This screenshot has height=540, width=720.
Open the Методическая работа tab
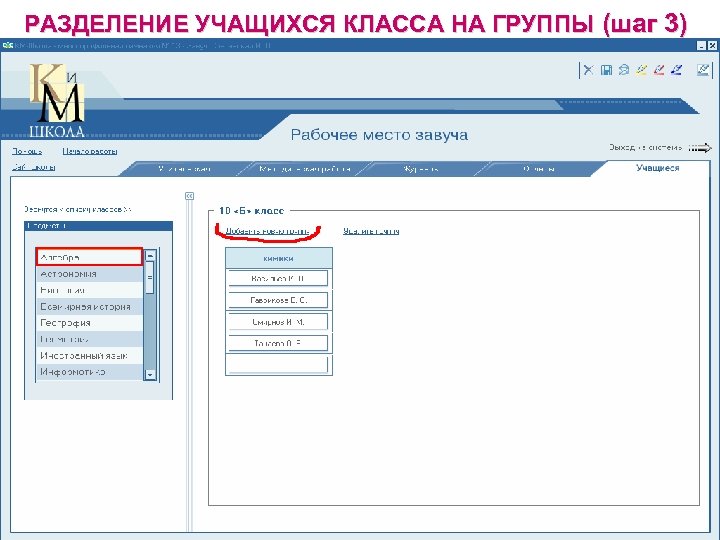tap(304, 169)
